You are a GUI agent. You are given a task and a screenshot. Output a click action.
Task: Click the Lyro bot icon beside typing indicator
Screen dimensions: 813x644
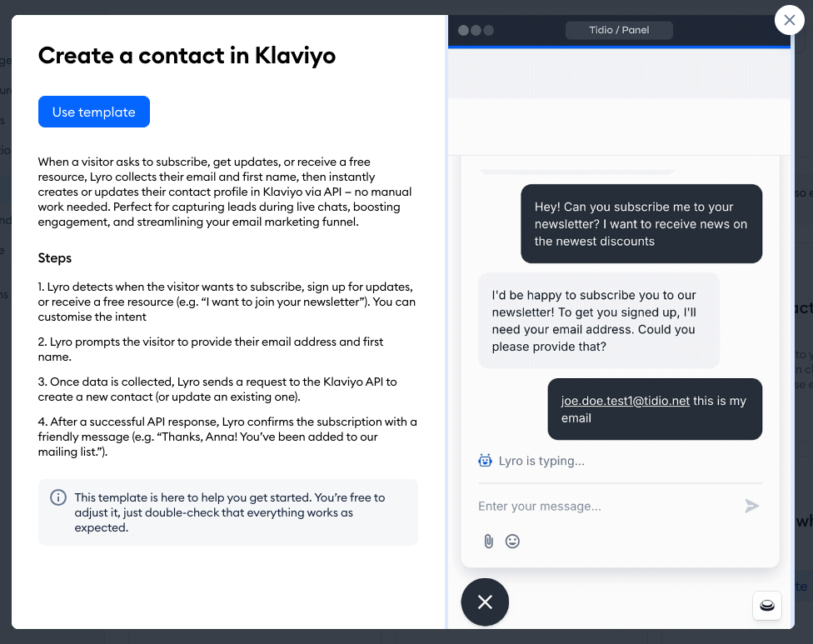[486, 461]
